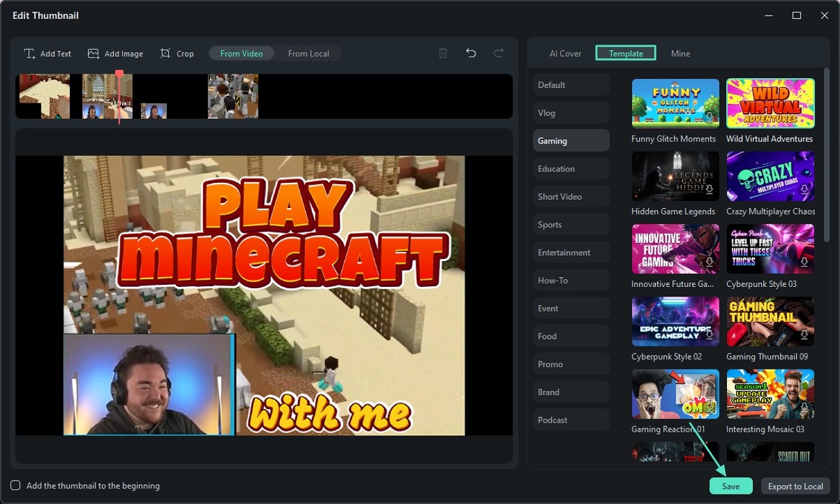Screen dimensions: 840x504
Task: Choose the Innovative Future Gaming template
Action: tap(675, 249)
